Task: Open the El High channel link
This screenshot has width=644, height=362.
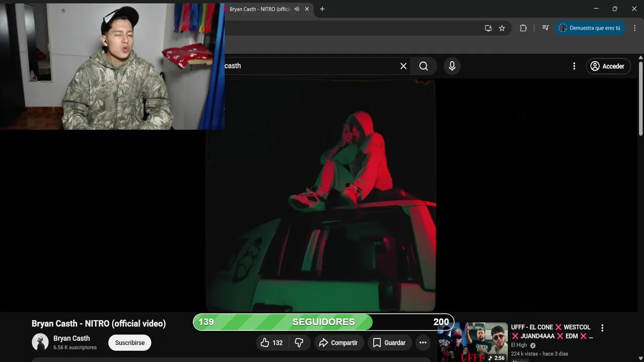Action: pos(519,345)
